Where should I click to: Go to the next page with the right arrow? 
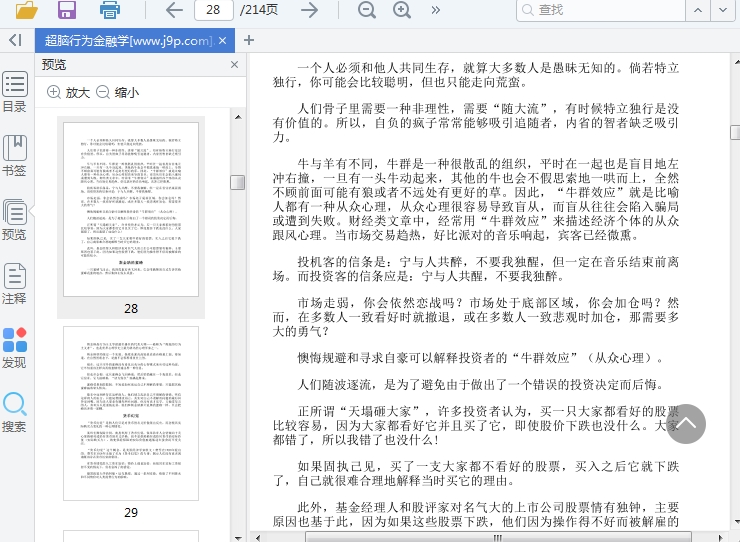click(x=310, y=9)
